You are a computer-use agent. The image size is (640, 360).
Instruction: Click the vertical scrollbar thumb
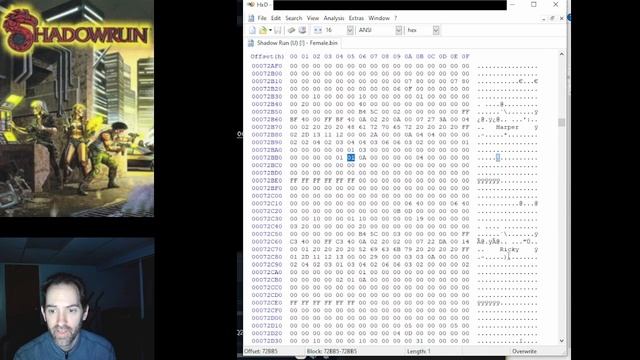562,122
